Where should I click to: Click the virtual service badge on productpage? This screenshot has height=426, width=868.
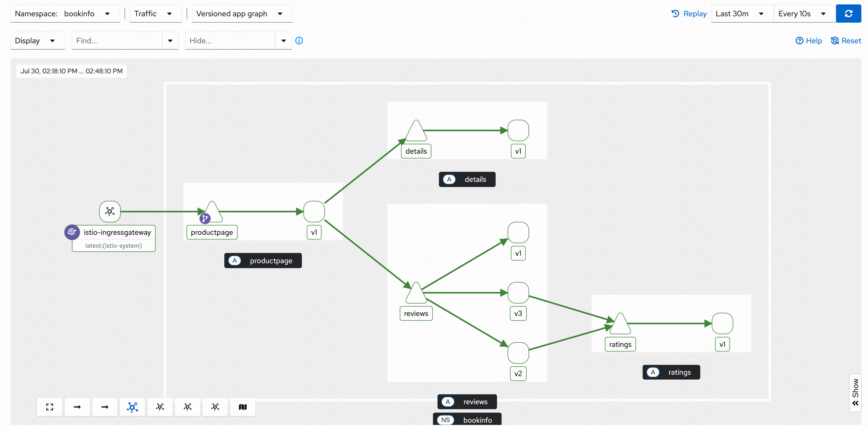[205, 219]
